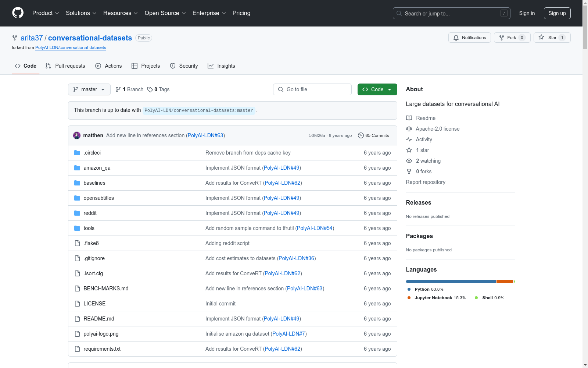Image resolution: width=588 pixels, height=368 pixels.
Task: Click the BENCHMARKS.md file icon
Action: pos(77,289)
